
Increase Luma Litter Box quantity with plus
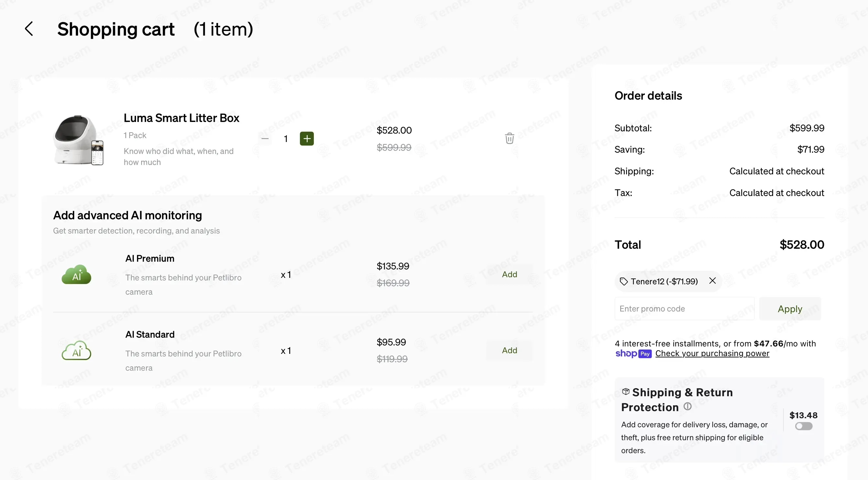coord(307,139)
